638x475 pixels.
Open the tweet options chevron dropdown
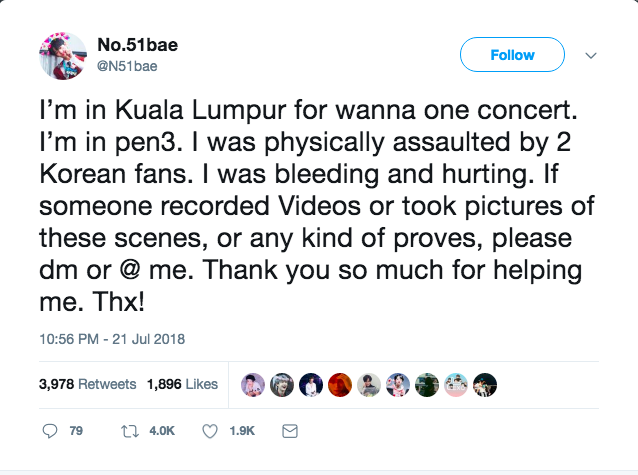click(590, 55)
